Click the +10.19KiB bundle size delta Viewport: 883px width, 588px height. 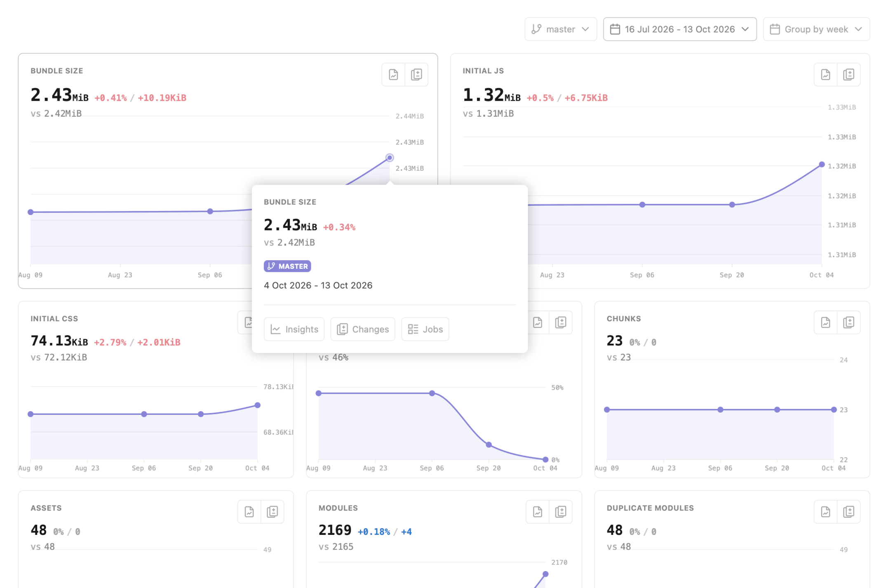tap(162, 98)
